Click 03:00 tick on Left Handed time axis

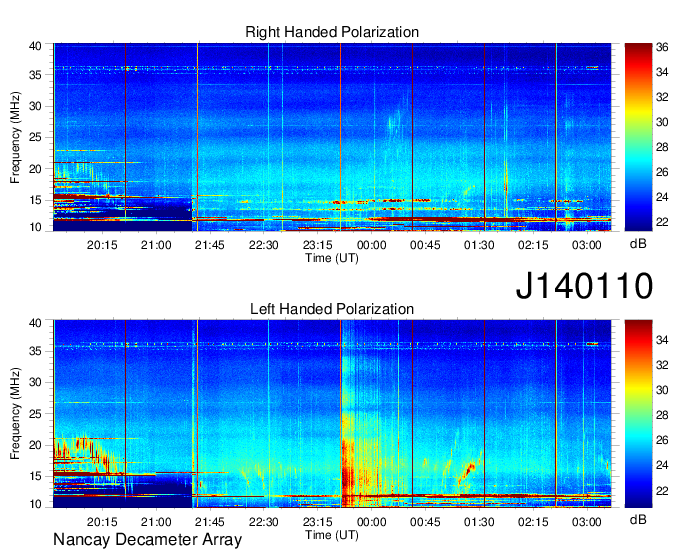pyautogui.click(x=586, y=522)
